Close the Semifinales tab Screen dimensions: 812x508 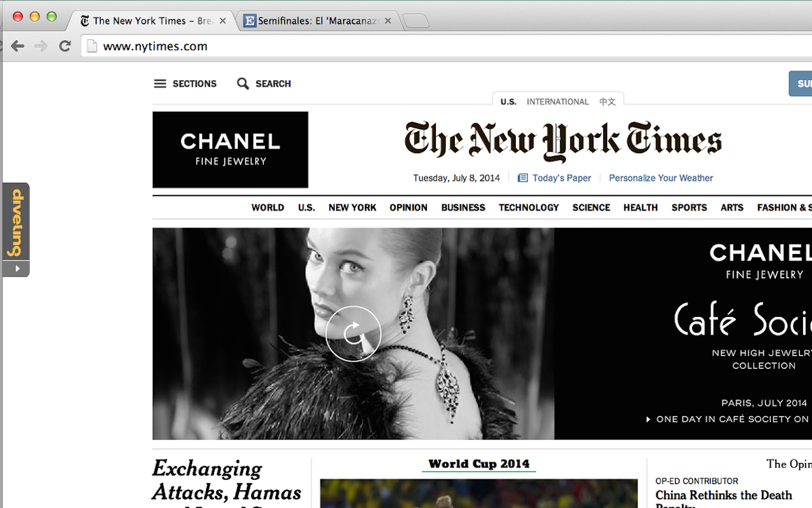click(388, 21)
